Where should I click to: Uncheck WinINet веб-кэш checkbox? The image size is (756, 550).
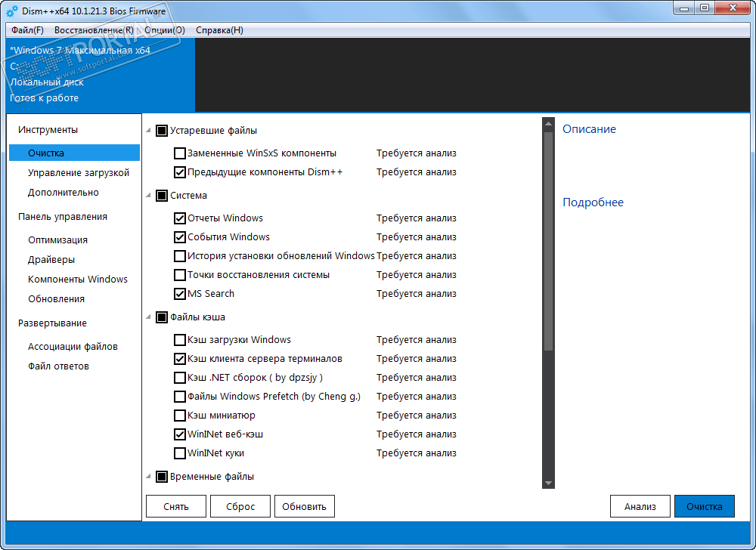(x=179, y=434)
